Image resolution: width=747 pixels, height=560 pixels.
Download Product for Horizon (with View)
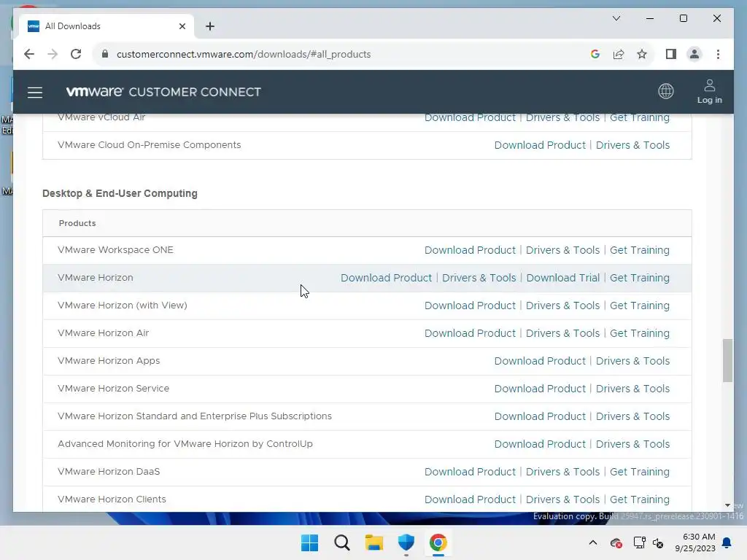[470, 306]
